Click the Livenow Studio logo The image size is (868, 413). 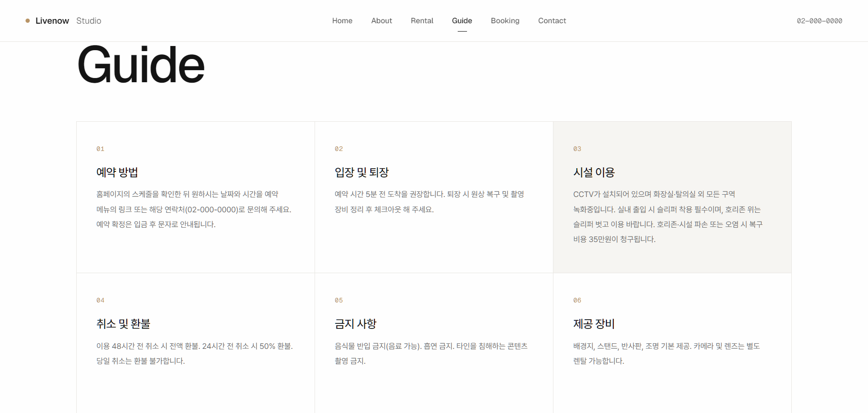point(63,21)
